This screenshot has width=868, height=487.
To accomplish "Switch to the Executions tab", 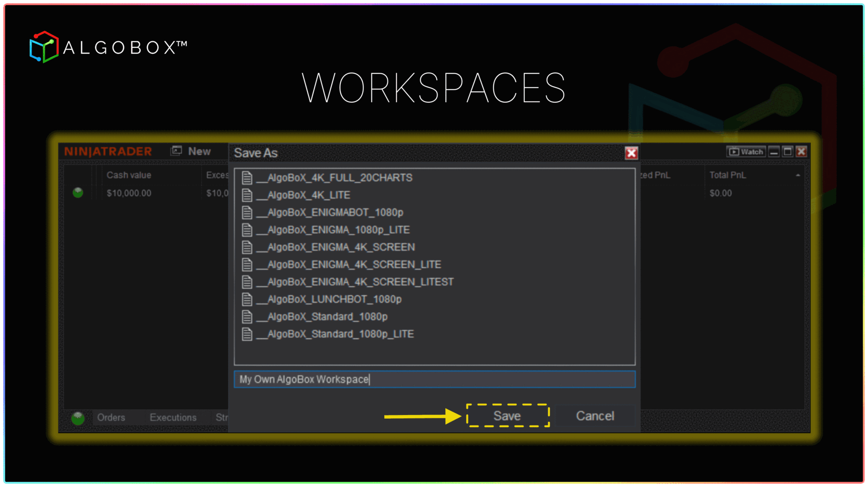I will (173, 417).
